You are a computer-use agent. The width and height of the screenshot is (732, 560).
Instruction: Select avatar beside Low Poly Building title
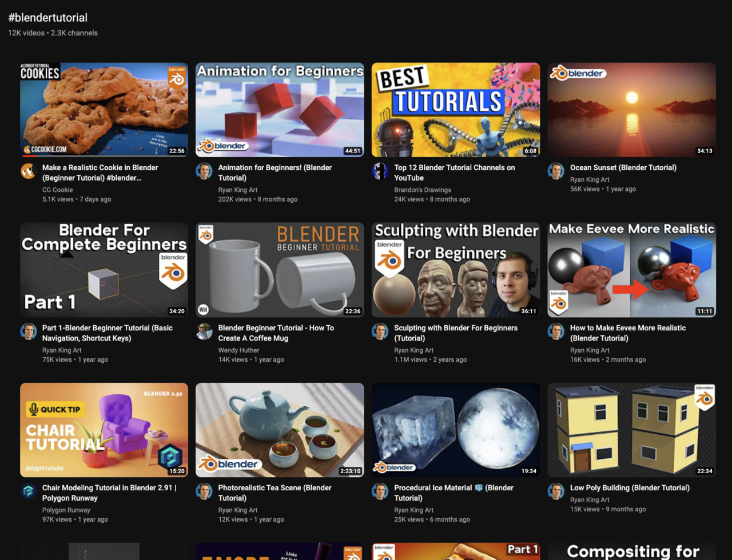(x=556, y=491)
